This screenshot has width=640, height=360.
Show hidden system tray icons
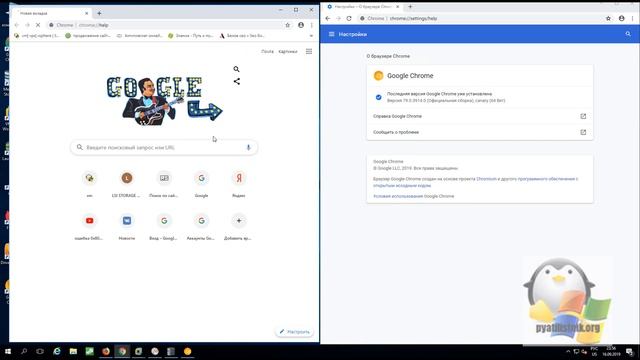[568, 351]
